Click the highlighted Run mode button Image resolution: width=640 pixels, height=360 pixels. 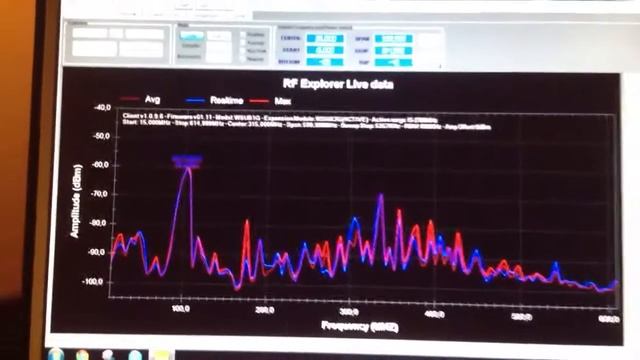tap(191, 36)
